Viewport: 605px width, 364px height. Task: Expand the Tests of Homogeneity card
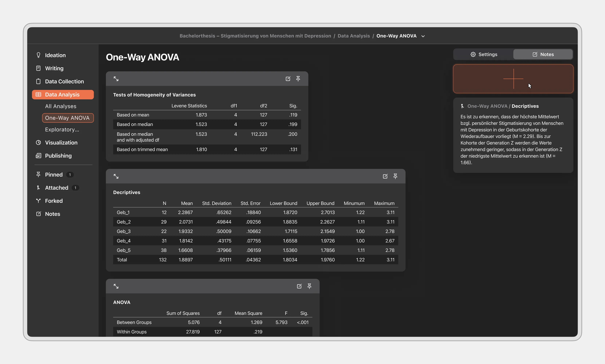coord(116,79)
